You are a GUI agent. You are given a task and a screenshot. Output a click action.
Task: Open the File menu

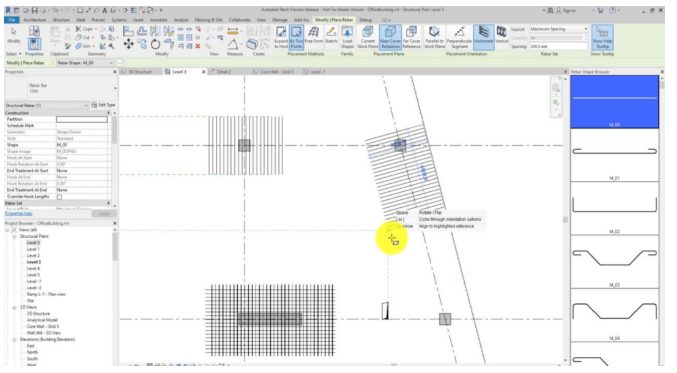click(12, 20)
